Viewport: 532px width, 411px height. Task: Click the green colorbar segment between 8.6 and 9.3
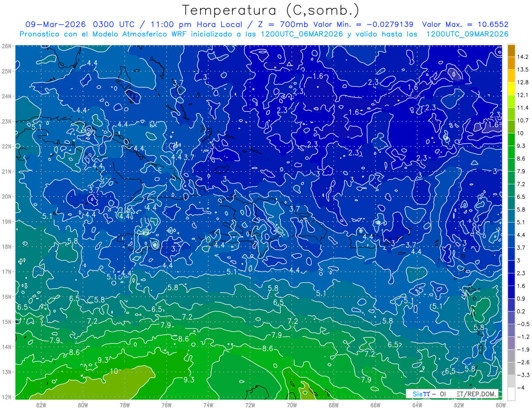(511, 152)
